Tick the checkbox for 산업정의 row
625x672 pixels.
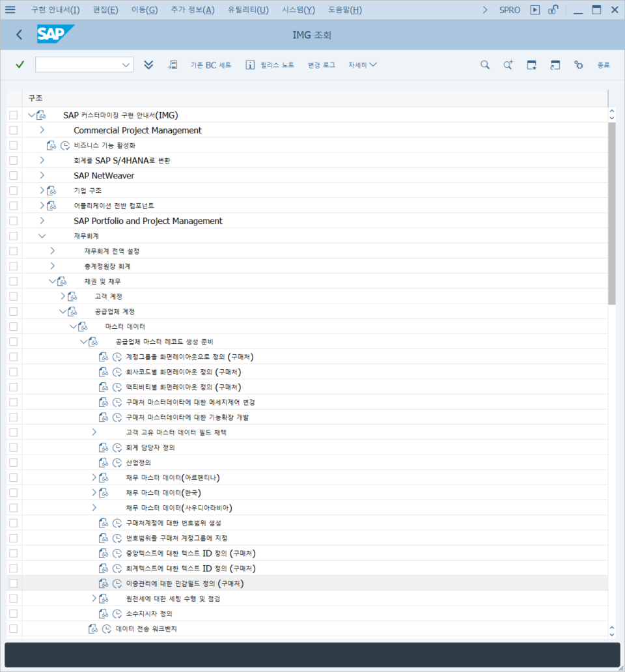click(x=14, y=462)
